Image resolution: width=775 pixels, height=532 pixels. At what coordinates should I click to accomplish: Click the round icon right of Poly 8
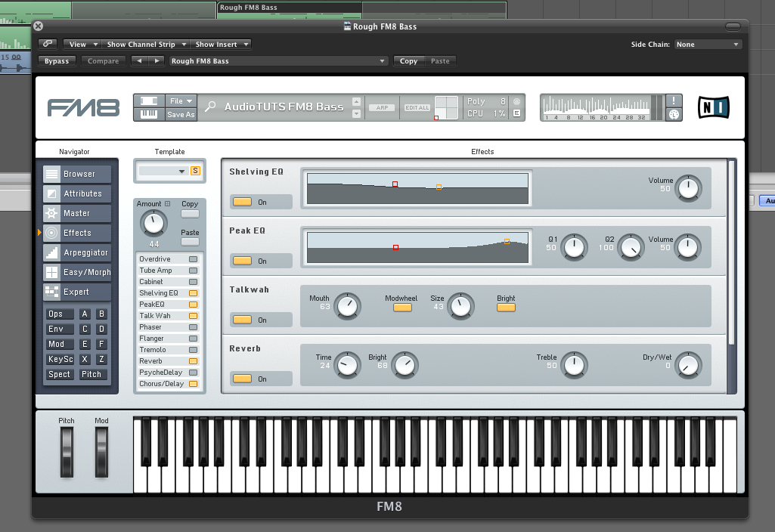pyautogui.click(x=516, y=101)
